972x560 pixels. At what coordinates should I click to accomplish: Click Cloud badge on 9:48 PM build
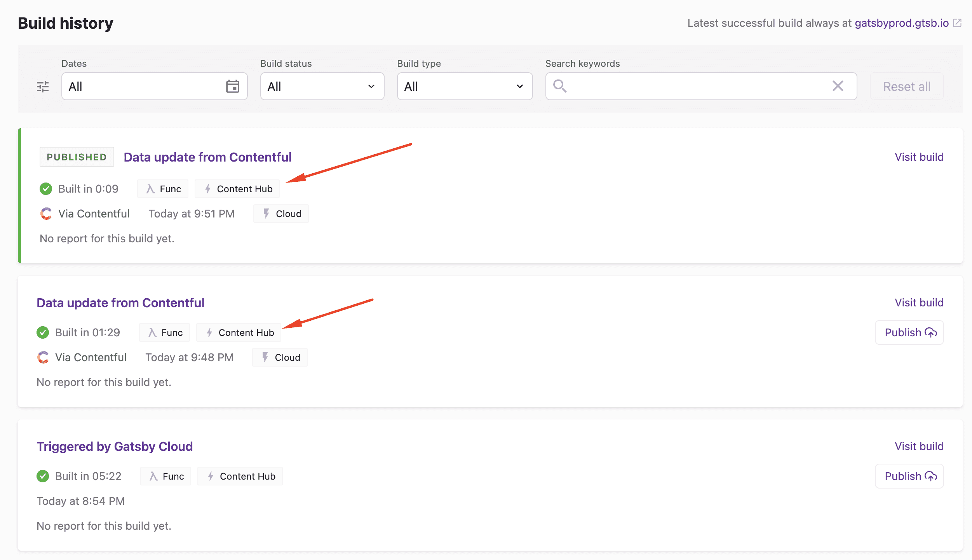pos(280,357)
